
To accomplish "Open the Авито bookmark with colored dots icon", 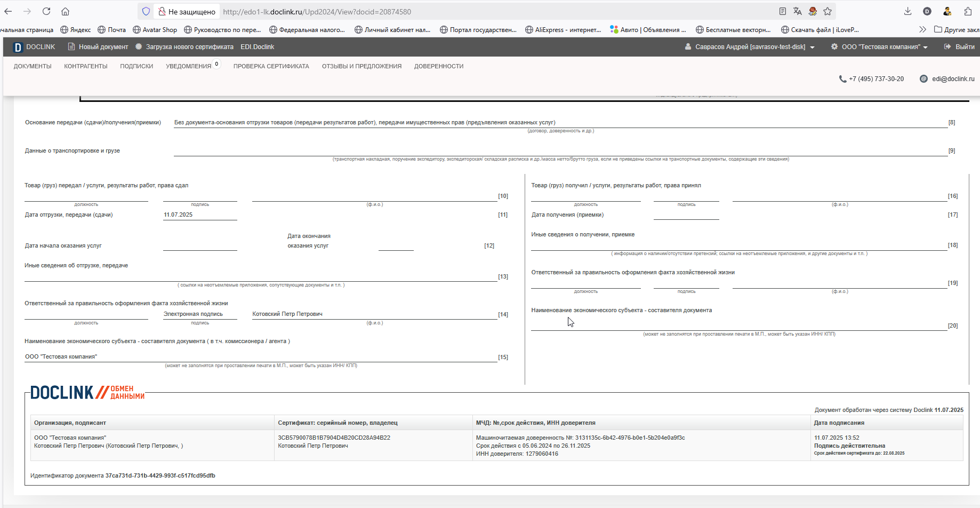I will pyautogui.click(x=648, y=30).
